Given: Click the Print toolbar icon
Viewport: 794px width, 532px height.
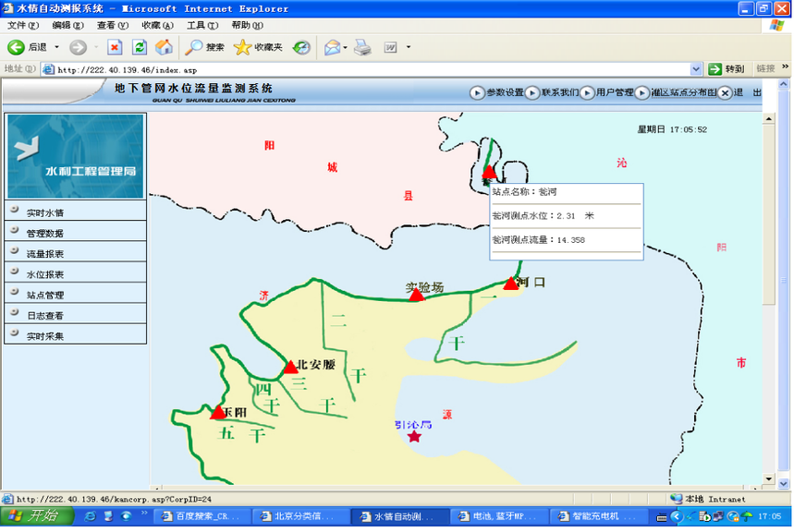Looking at the screenshot, I should pos(362,48).
